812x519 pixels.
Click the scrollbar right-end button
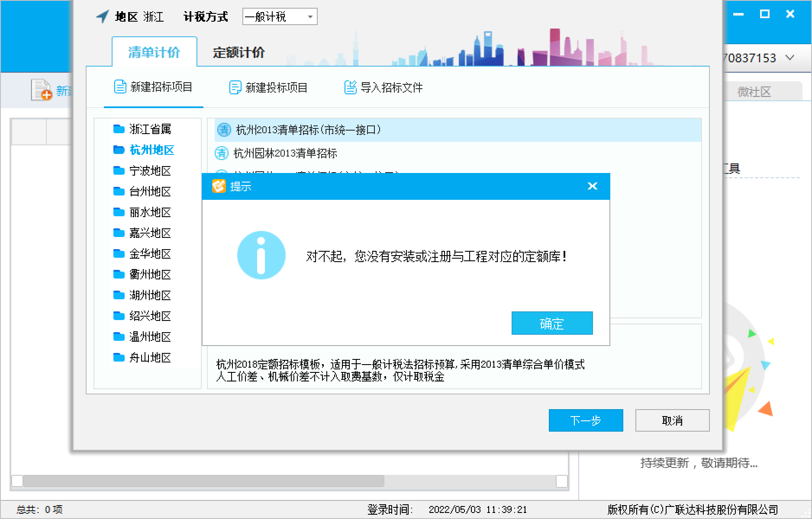tap(562, 481)
